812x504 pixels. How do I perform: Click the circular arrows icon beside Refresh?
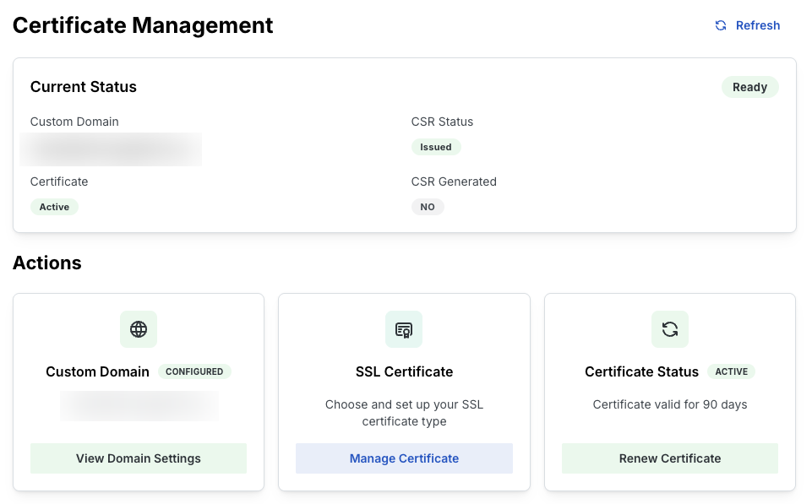pyautogui.click(x=721, y=25)
